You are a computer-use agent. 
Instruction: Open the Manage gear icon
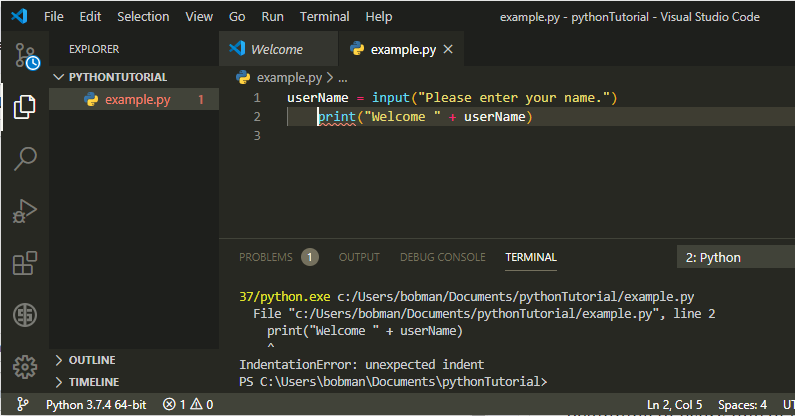click(25, 367)
